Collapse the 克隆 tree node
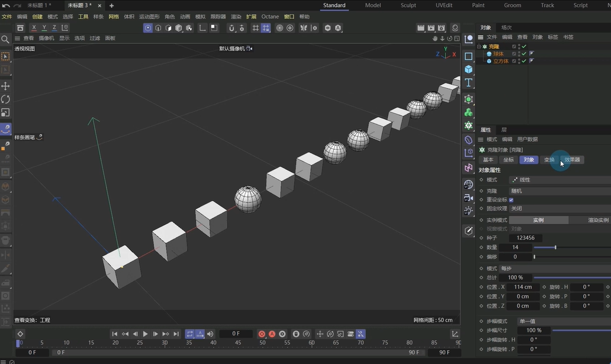 pyautogui.click(x=479, y=46)
